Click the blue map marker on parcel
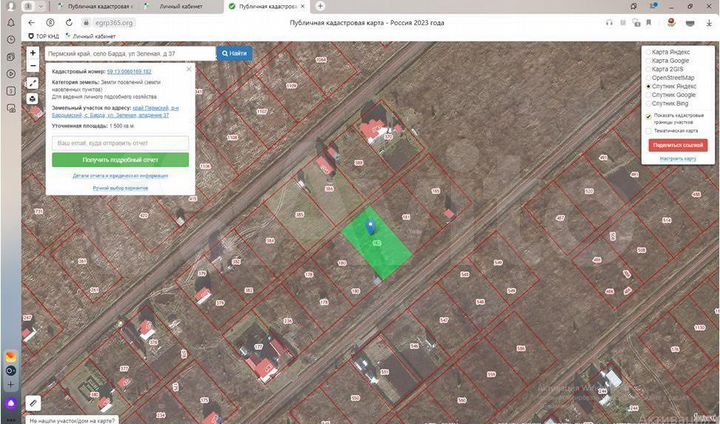720x424 pixels. point(371,226)
